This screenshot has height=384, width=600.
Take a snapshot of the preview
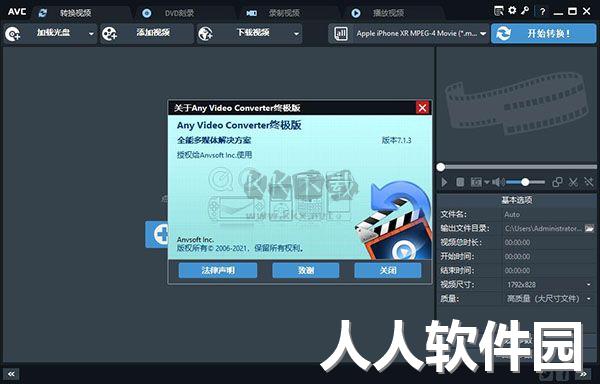[476, 182]
